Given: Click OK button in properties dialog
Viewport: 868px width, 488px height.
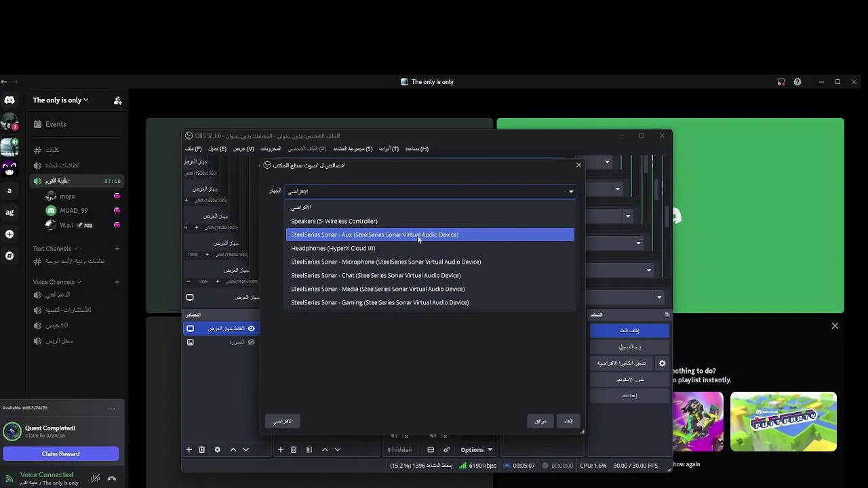Looking at the screenshot, I should (x=540, y=421).
